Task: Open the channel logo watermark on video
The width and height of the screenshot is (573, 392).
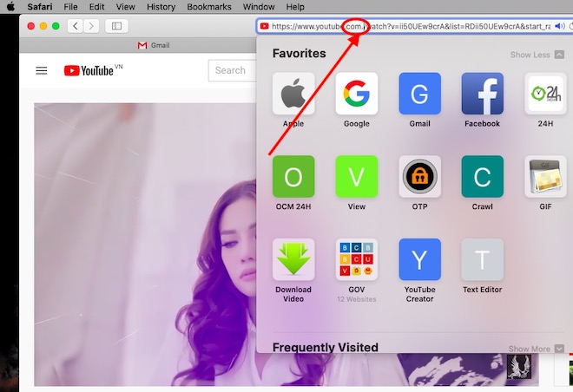Action: 519,367
